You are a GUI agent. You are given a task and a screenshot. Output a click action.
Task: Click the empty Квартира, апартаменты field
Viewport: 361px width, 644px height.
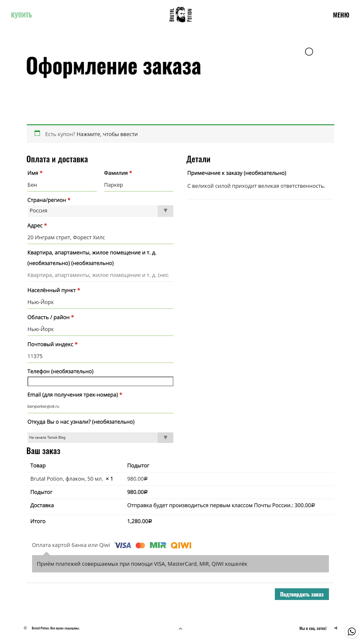point(100,275)
